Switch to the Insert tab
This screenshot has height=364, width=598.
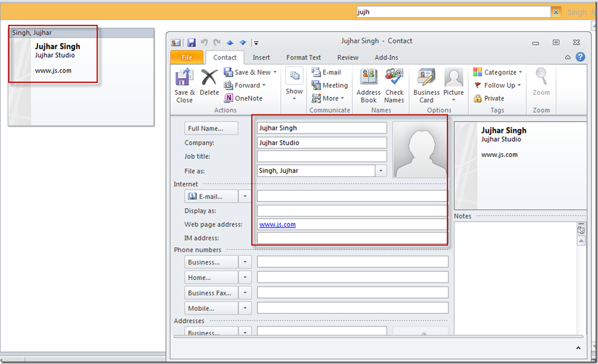261,58
